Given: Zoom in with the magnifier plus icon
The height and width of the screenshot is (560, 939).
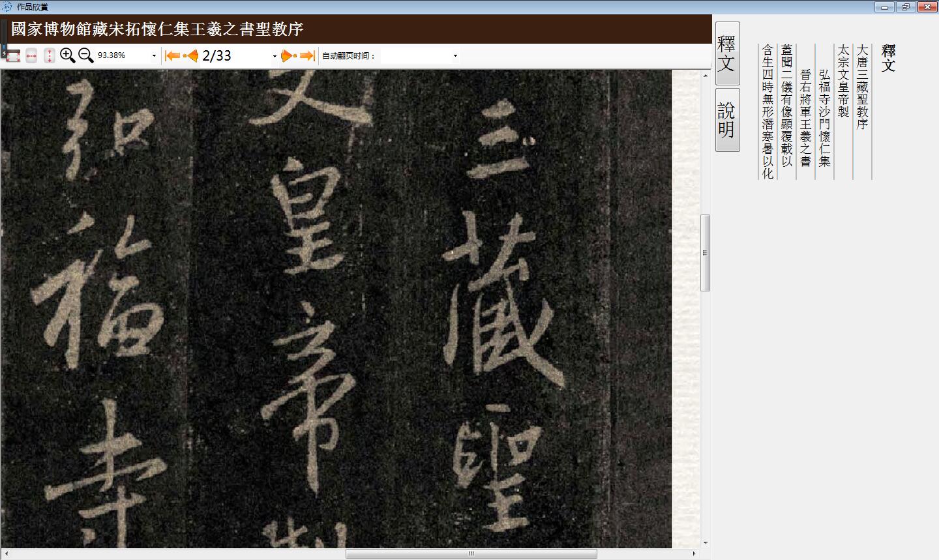Looking at the screenshot, I should tap(67, 55).
